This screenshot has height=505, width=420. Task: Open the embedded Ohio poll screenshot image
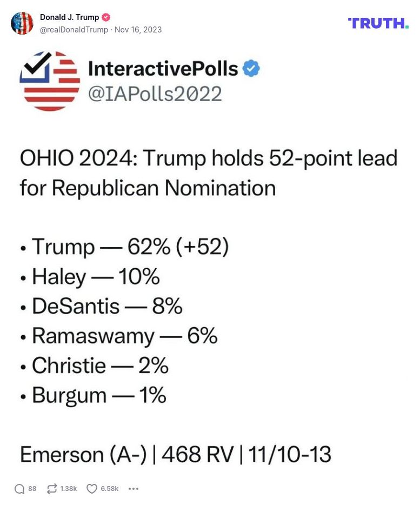(x=210, y=270)
